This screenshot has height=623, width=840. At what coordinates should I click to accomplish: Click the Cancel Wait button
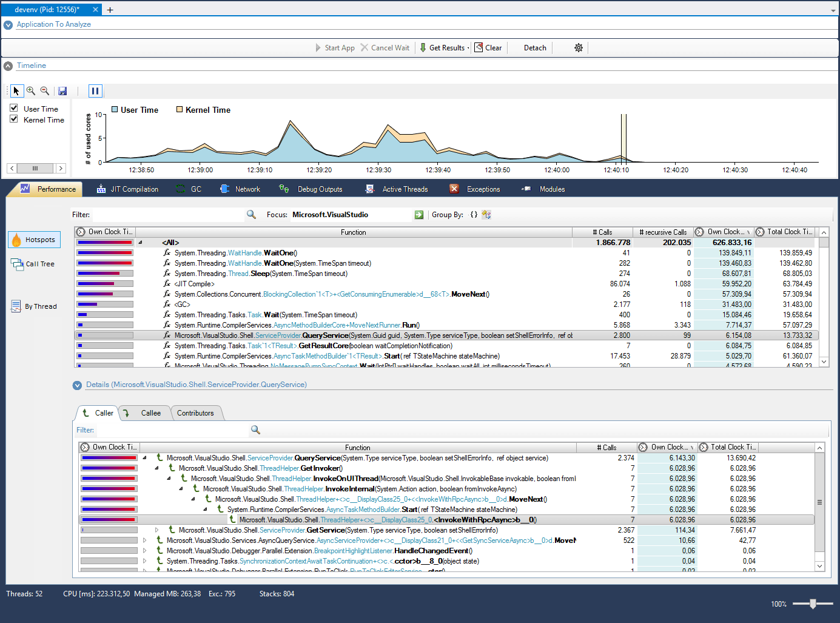tap(385, 48)
